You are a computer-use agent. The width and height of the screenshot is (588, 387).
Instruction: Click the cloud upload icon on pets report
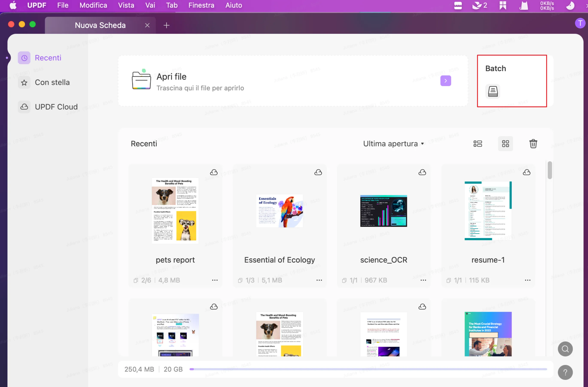click(x=214, y=172)
